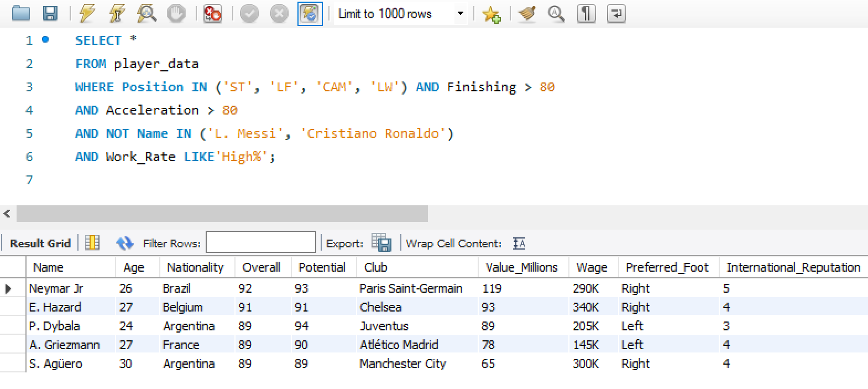Beautify query with broom icon

(527, 13)
